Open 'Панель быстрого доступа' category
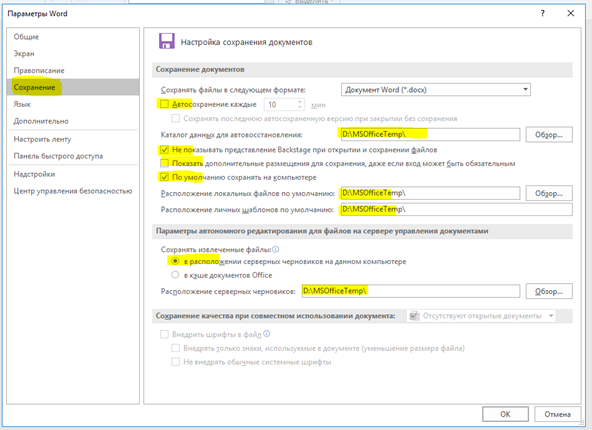 coord(73,156)
